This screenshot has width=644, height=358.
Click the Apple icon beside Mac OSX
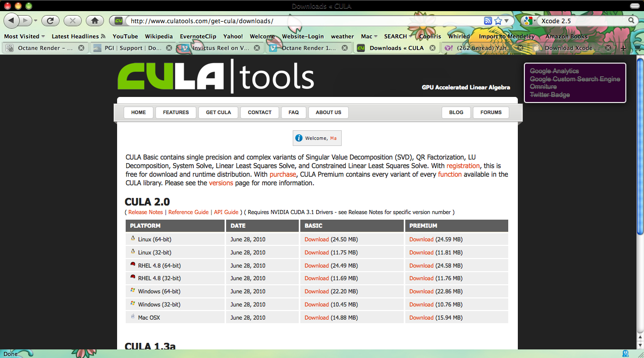point(133,317)
